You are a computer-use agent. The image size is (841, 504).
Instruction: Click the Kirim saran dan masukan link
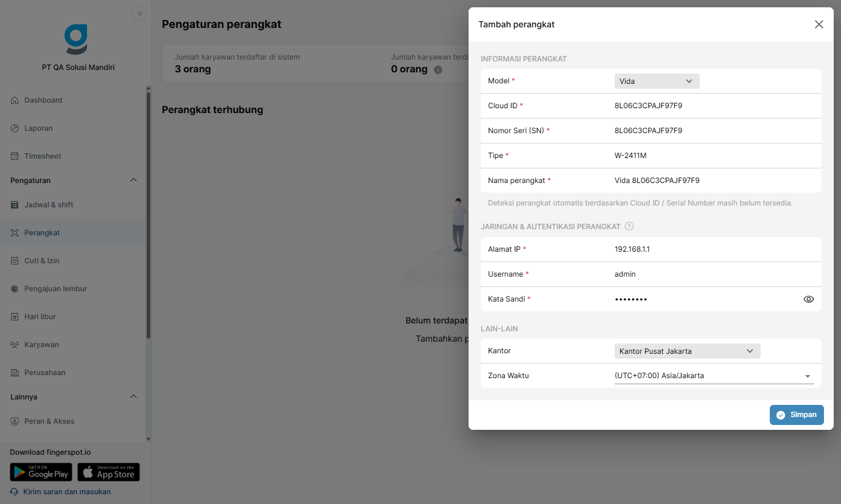[x=67, y=492]
